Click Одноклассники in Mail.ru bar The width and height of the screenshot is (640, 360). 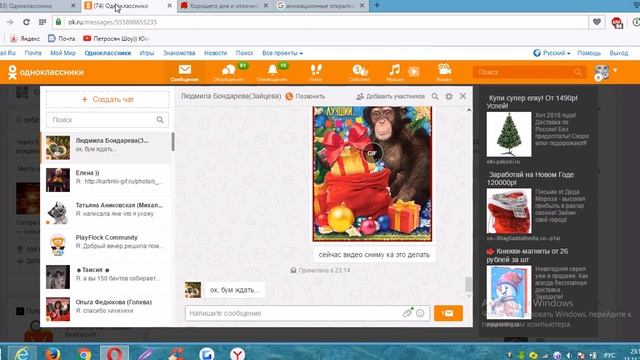click(108, 53)
